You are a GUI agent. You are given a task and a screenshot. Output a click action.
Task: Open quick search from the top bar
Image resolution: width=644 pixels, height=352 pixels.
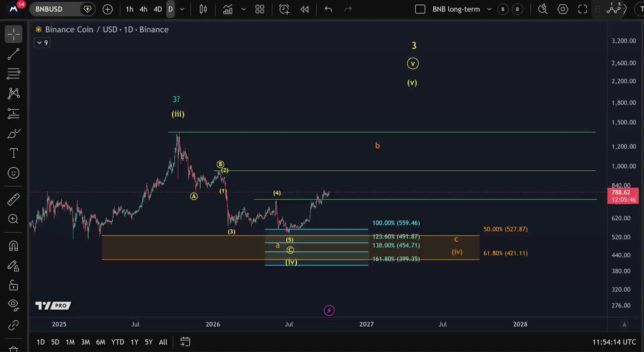pyautogui.click(x=543, y=9)
